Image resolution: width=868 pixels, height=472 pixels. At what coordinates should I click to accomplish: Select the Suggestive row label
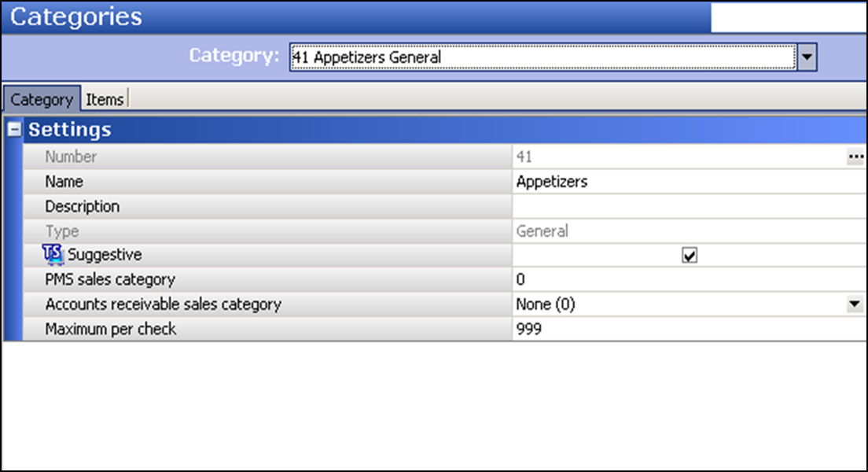pos(105,255)
